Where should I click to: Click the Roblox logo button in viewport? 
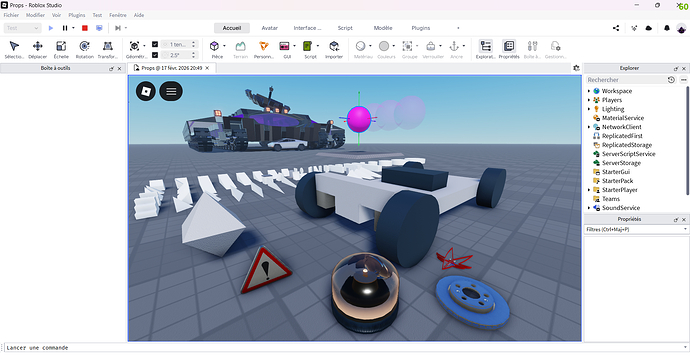146,91
